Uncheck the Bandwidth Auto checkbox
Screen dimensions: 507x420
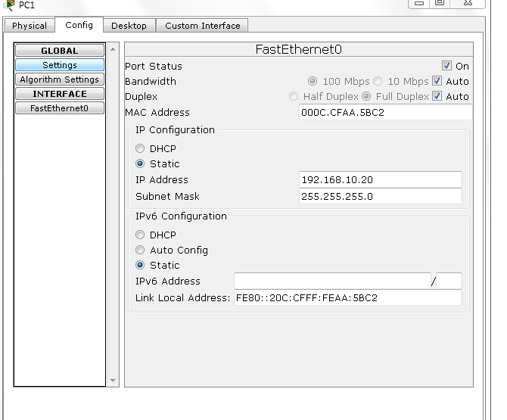[x=437, y=81]
